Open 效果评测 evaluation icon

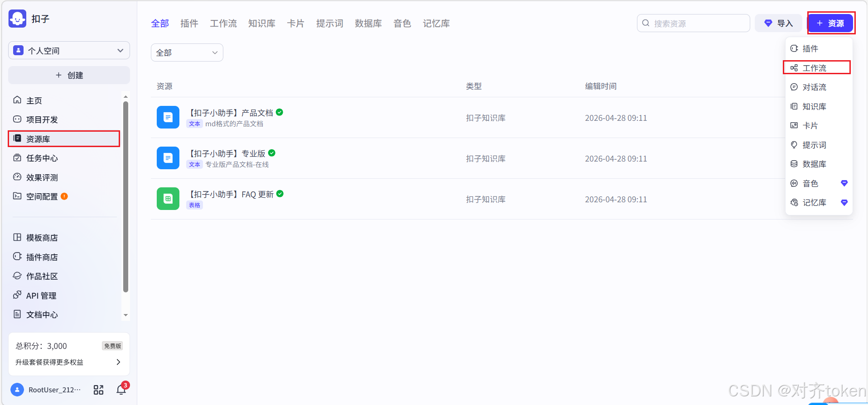click(x=17, y=177)
